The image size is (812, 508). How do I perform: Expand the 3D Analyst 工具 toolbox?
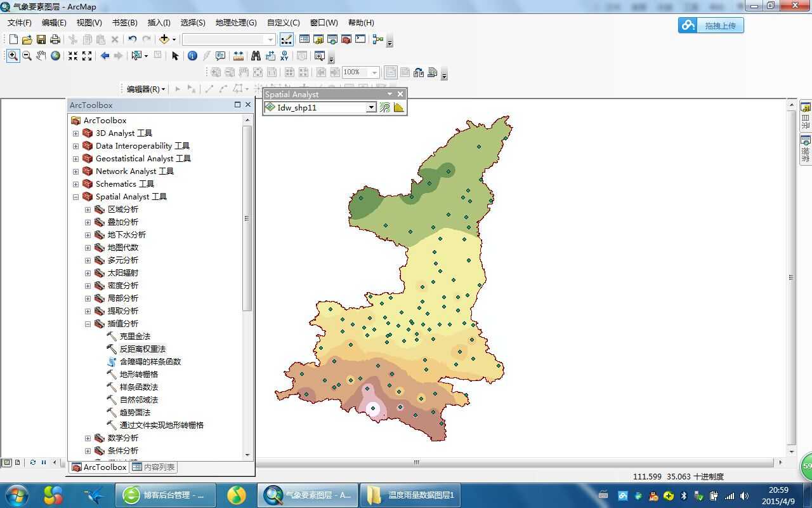[x=75, y=133]
